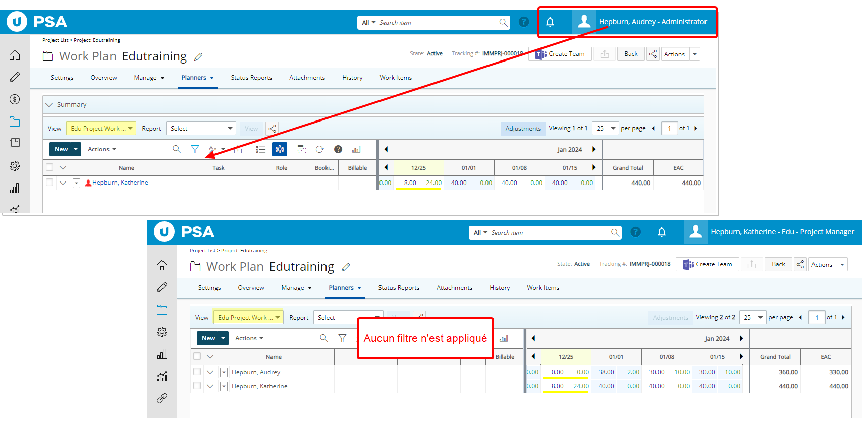The width and height of the screenshot is (868, 424).
Task: Expand the row chevron for Hepburn, Audrey
Action: [210, 372]
